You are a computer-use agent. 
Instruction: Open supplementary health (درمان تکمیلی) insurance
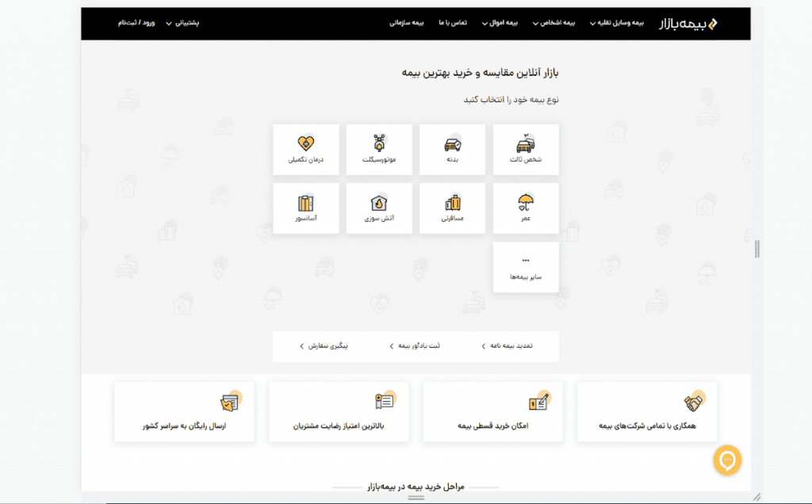306,150
